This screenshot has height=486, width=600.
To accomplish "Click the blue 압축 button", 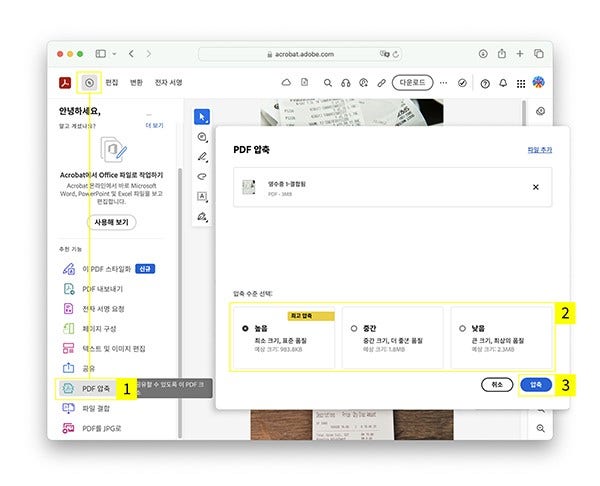I will click(x=536, y=385).
